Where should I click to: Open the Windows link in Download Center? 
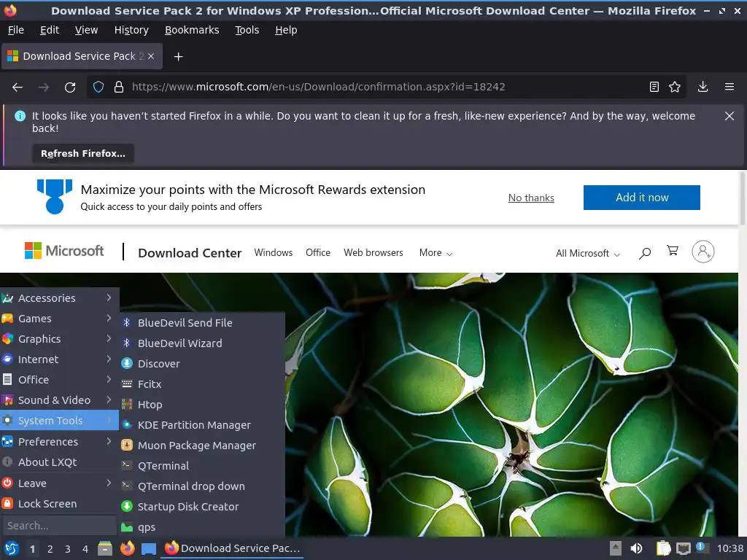coord(274,253)
